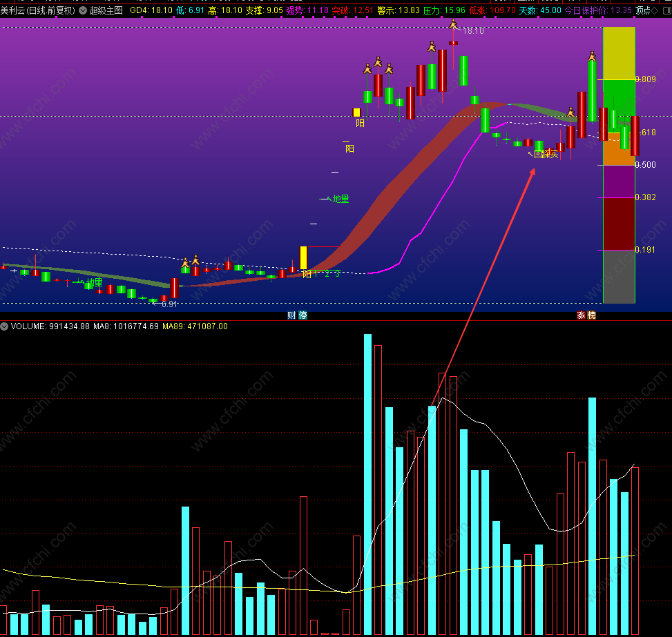Click the 天数: 45.00 value
The image size is (672, 637).
tap(540, 10)
